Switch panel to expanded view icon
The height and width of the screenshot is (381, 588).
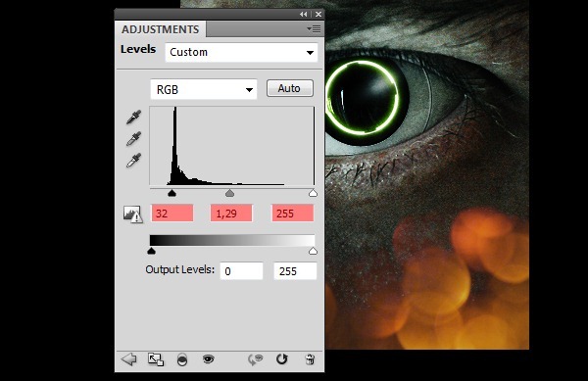point(156,359)
